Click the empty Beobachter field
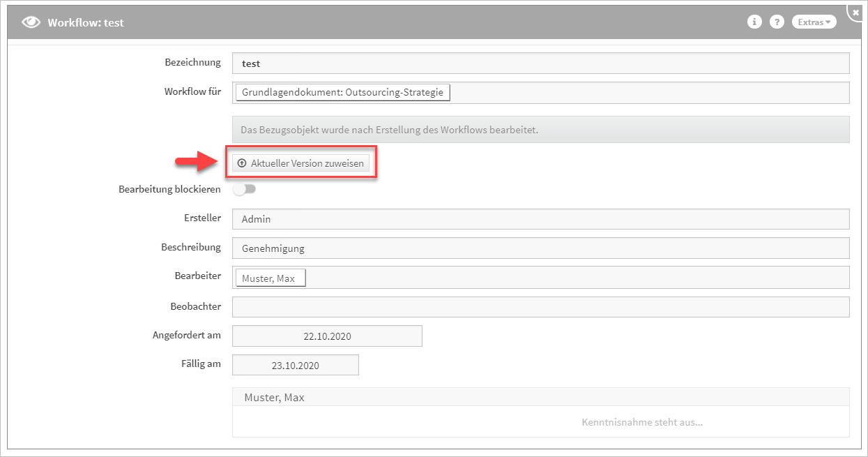Viewport: 868px width, 457px height. 540,307
